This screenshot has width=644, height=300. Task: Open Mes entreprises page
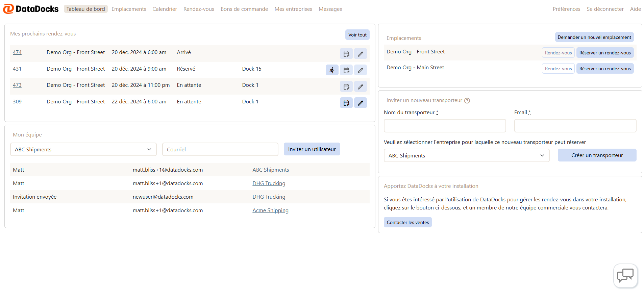293,9
